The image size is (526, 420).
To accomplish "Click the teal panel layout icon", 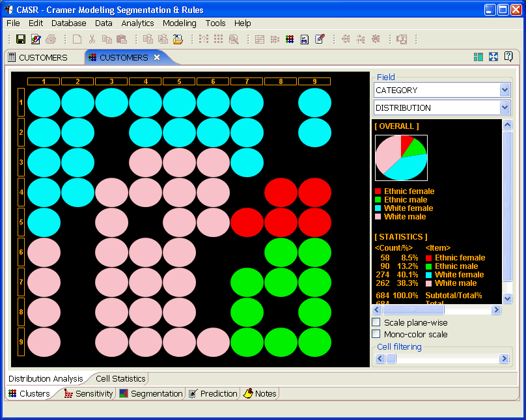I will pyautogui.click(x=478, y=57).
